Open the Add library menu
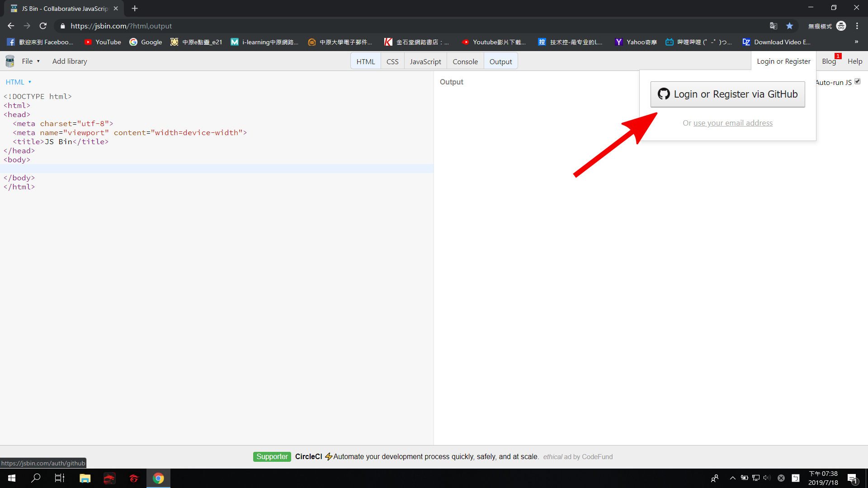The height and width of the screenshot is (488, 868). point(70,61)
